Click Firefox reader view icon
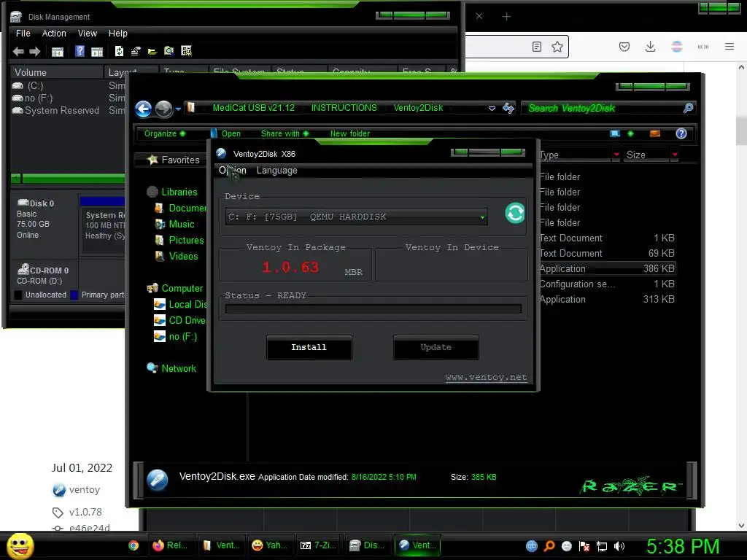The width and height of the screenshot is (747, 560). pos(537,47)
